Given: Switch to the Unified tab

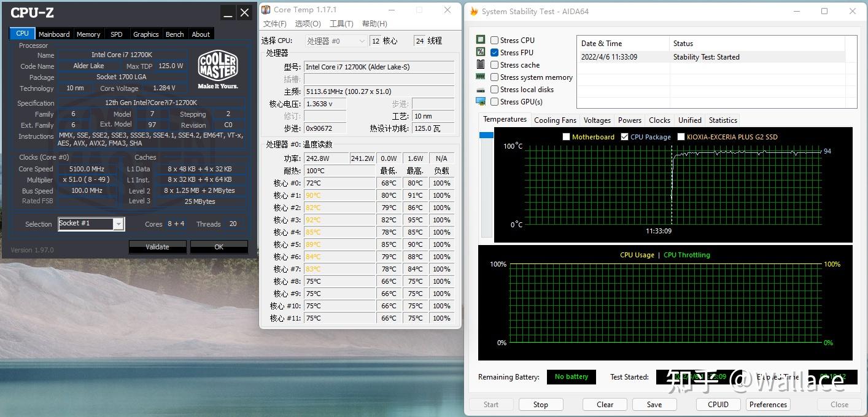Looking at the screenshot, I should click(689, 120).
